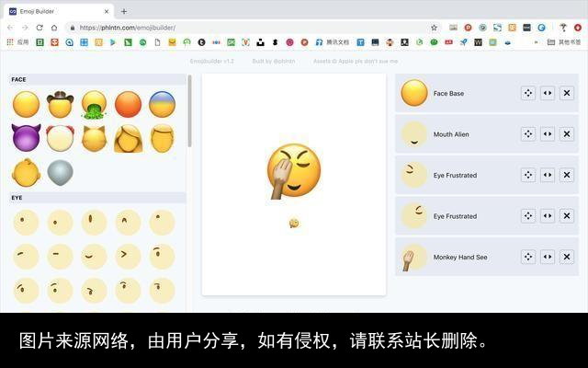Select the grey alien head face
Image resolution: width=588 pixels, height=368 pixels.
pyautogui.click(x=60, y=172)
